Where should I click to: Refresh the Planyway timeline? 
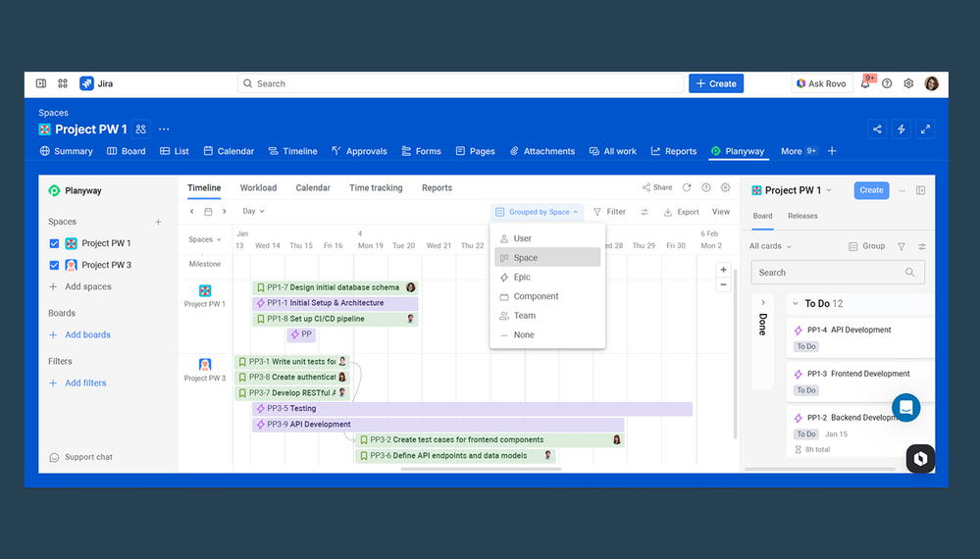point(687,187)
